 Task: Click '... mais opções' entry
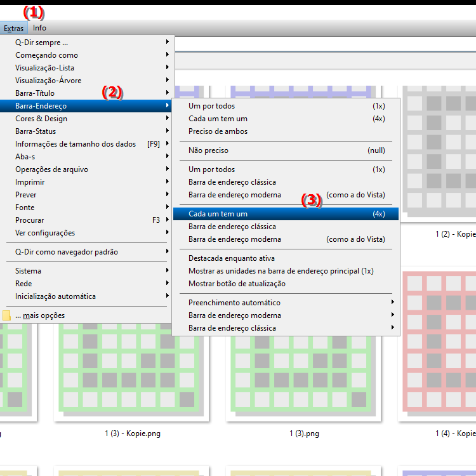click(x=87, y=315)
